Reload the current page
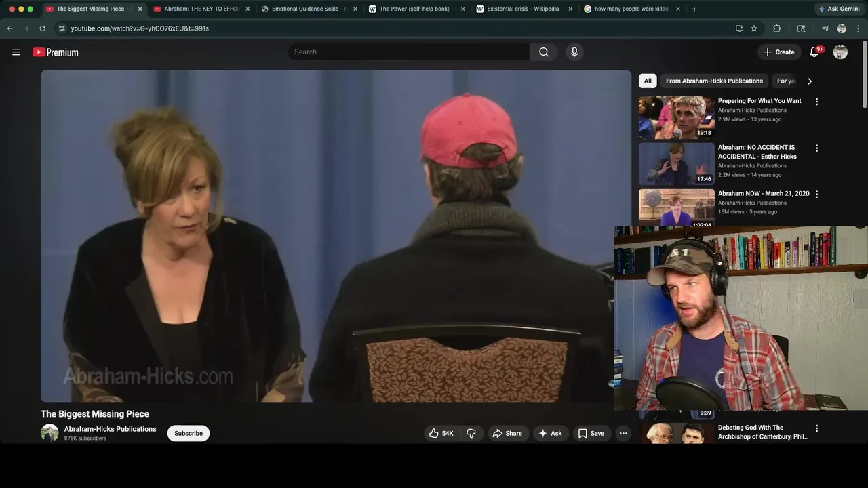Image resolution: width=868 pixels, height=488 pixels. tap(42, 28)
